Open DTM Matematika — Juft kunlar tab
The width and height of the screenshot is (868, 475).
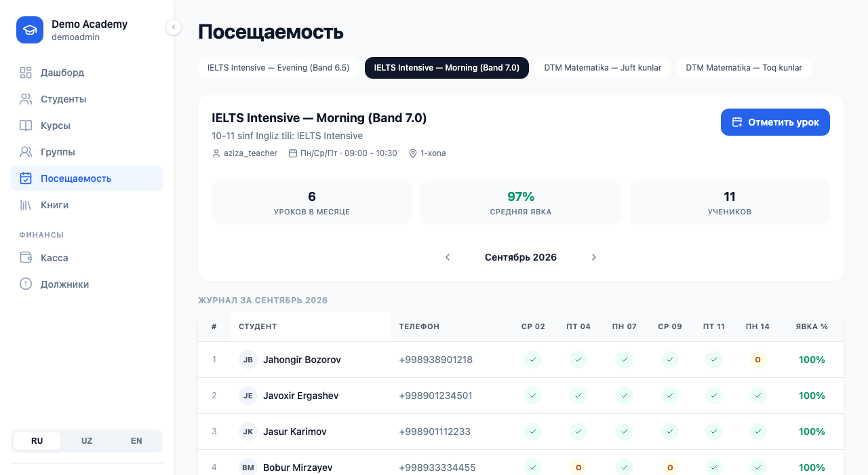[603, 68]
